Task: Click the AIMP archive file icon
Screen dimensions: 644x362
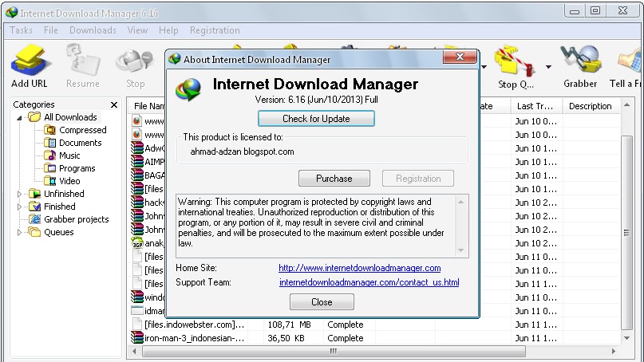Action: click(136, 162)
